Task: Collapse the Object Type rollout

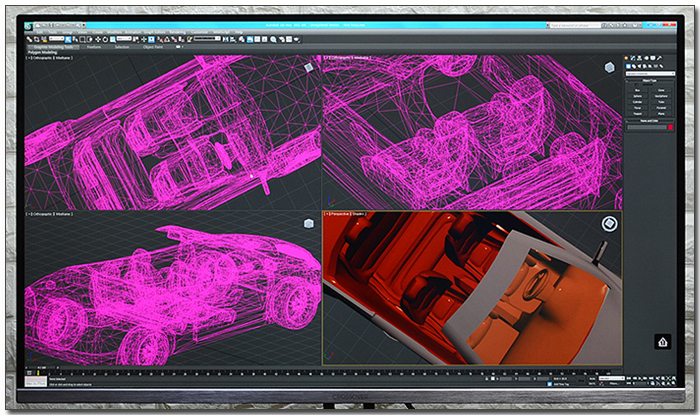Action: [x=650, y=82]
